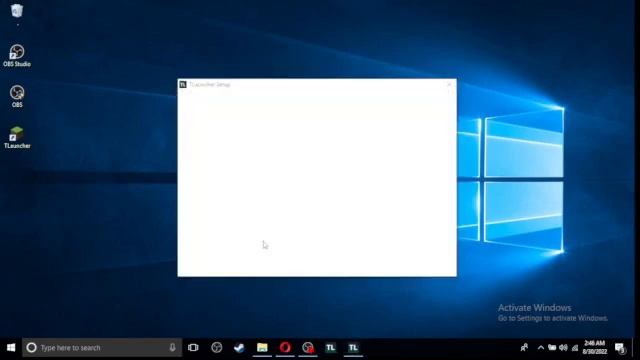This screenshot has height=360, width=640.
Task: Close the TLauncher Setup window
Action: pos(449,84)
